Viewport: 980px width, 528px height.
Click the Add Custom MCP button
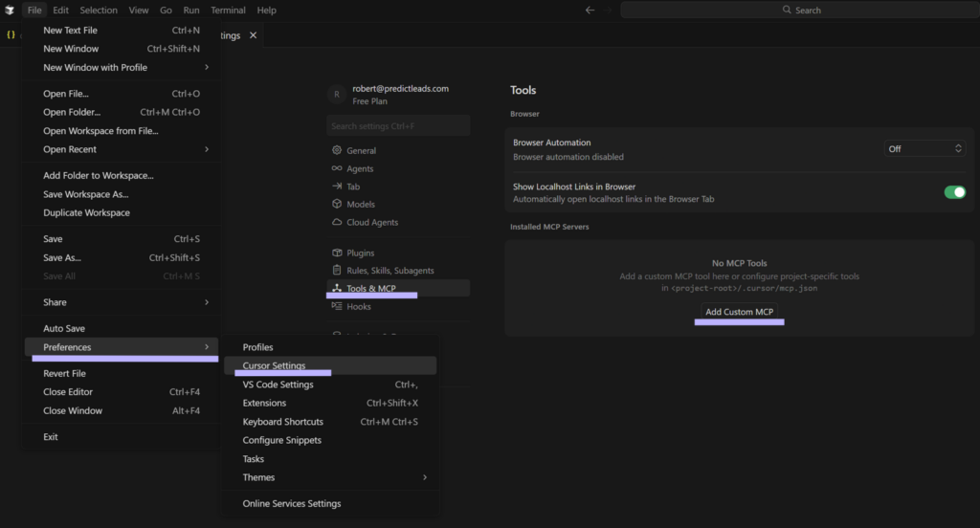pyautogui.click(x=740, y=312)
